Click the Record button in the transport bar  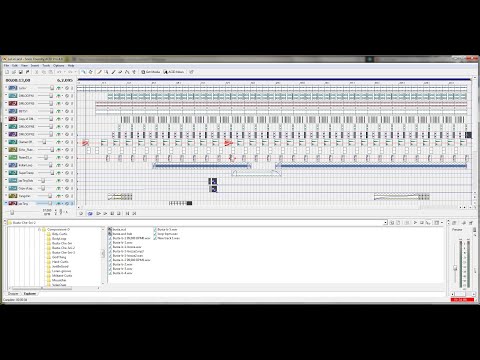[81, 213]
